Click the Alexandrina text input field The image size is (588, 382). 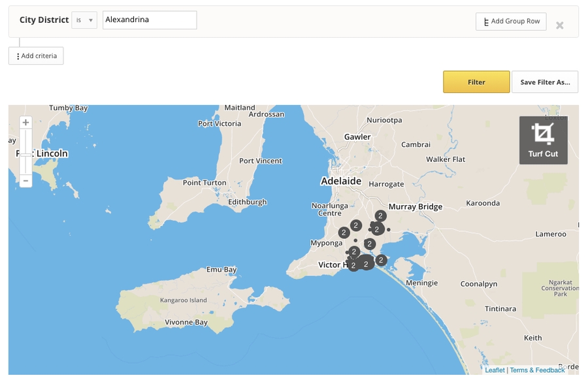click(150, 20)
